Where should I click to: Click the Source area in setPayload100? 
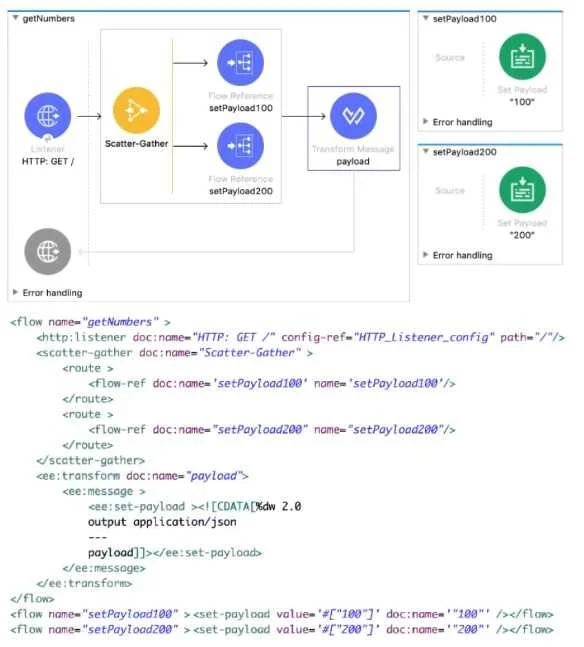pyautogui.click(x=450, y=57)
